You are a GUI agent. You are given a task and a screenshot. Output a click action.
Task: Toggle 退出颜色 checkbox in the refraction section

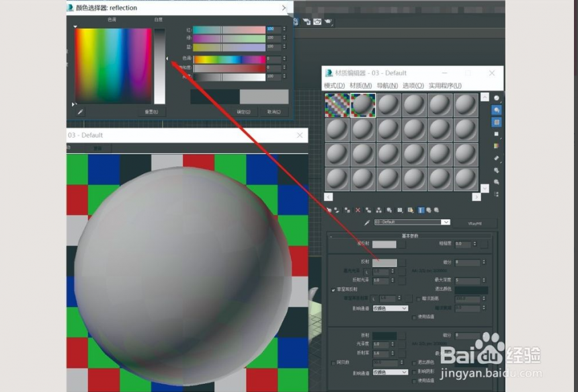414,363
